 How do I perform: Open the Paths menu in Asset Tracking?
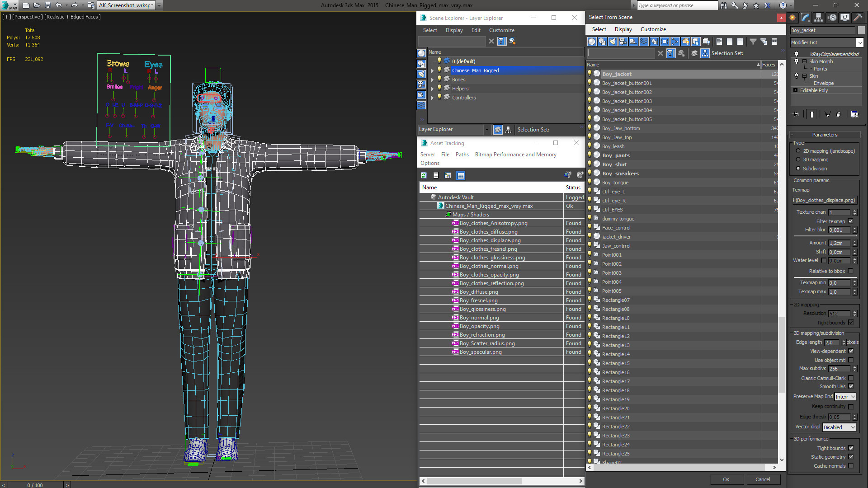click(x=462, y=155)
